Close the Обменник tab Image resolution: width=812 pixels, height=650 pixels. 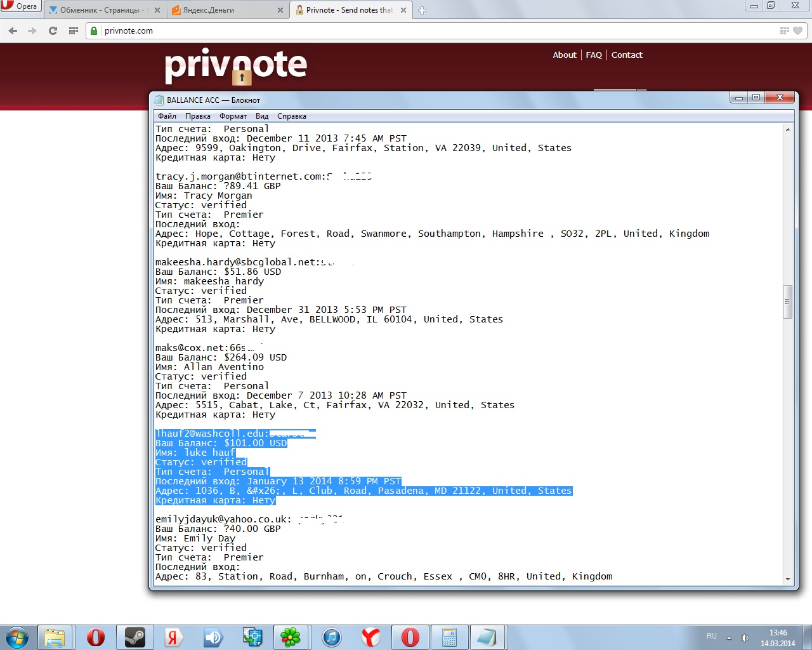(x=157, y=10)
